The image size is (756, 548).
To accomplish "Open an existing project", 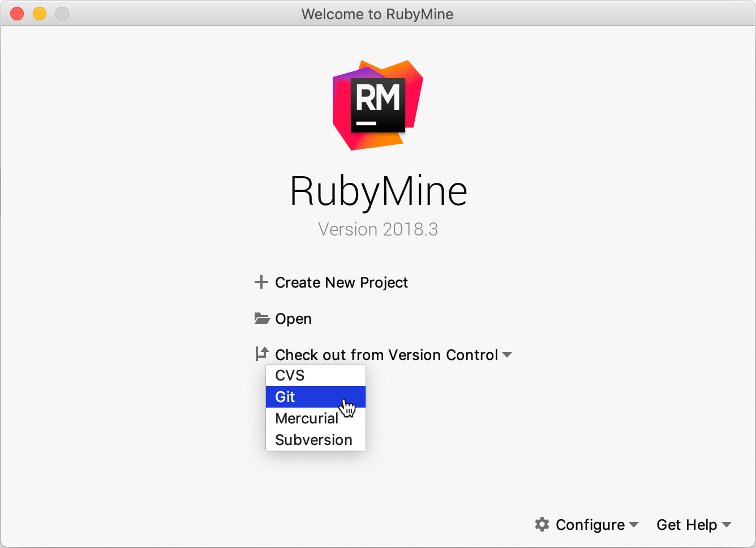I will [x=293, y=319].
